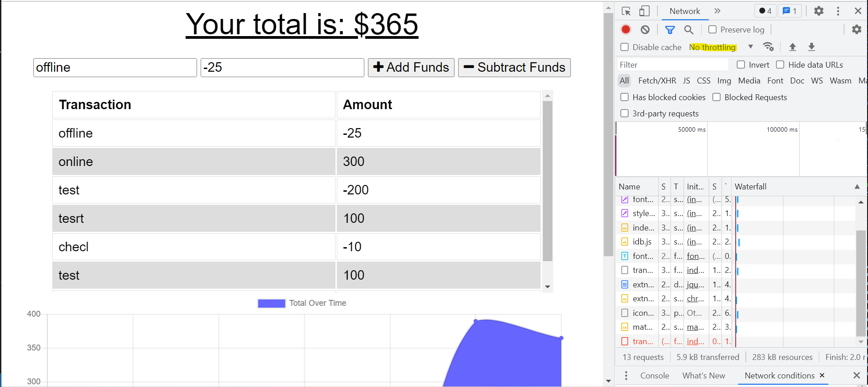Select the inde... script request row
Viewport: 868px width, 387px height.
tap(735, 228)
